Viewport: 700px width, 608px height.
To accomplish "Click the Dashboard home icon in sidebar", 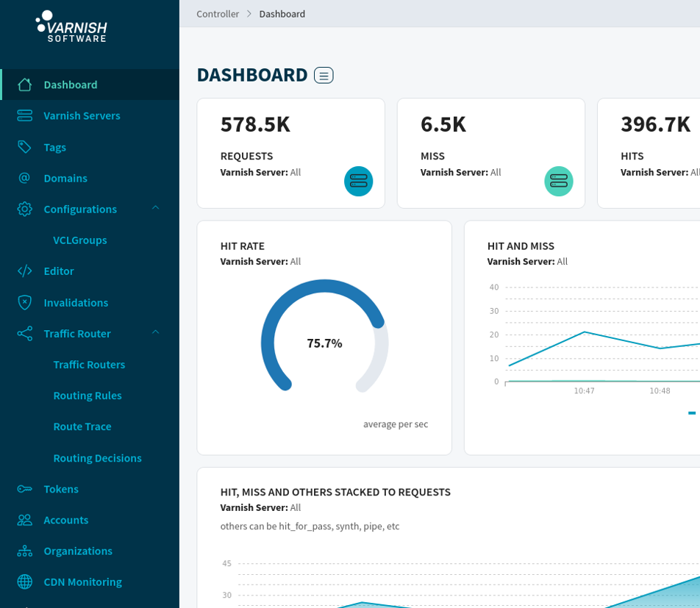I will (x=25, y=85).
